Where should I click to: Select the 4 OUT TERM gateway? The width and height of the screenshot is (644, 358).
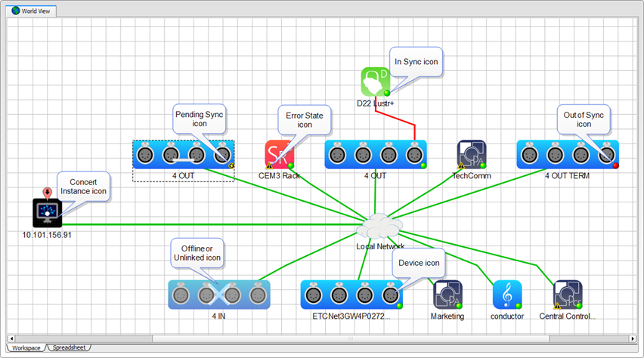coord(568,154)
